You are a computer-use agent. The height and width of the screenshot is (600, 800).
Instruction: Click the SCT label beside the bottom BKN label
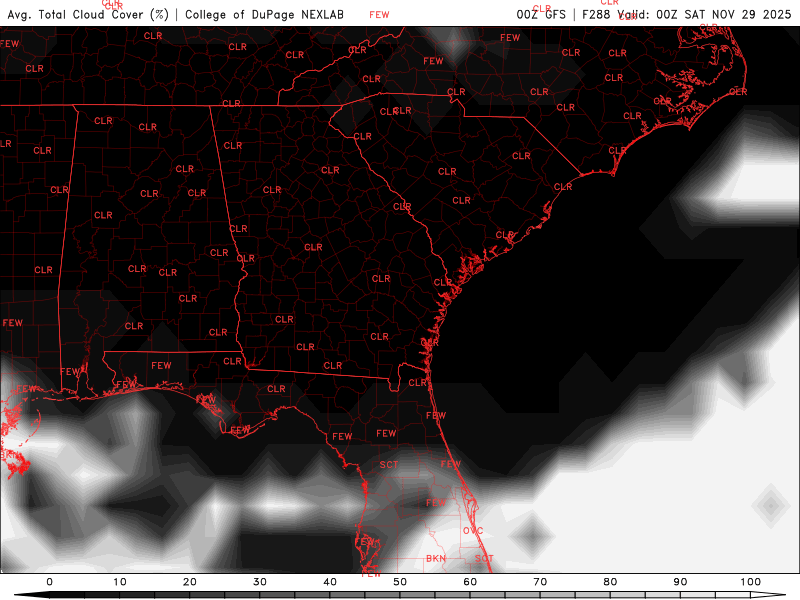pos(484,558)
